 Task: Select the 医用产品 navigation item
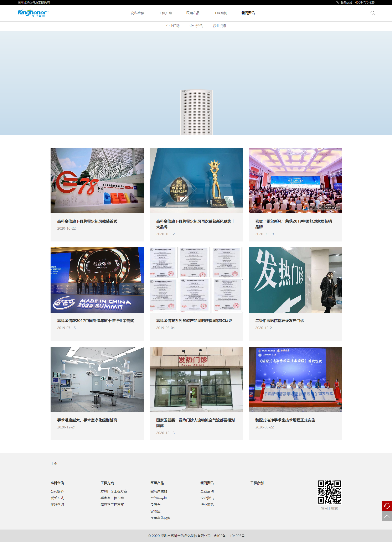[x=193, y=13]
